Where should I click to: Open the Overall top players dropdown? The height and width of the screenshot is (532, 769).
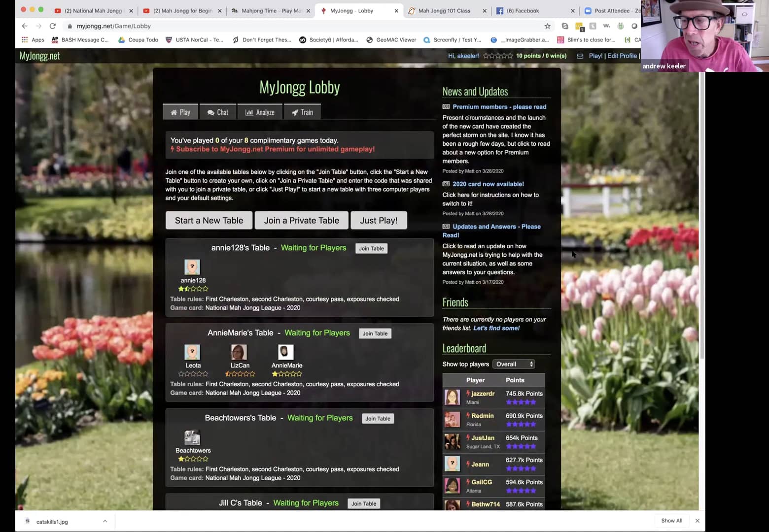[514, 364]
